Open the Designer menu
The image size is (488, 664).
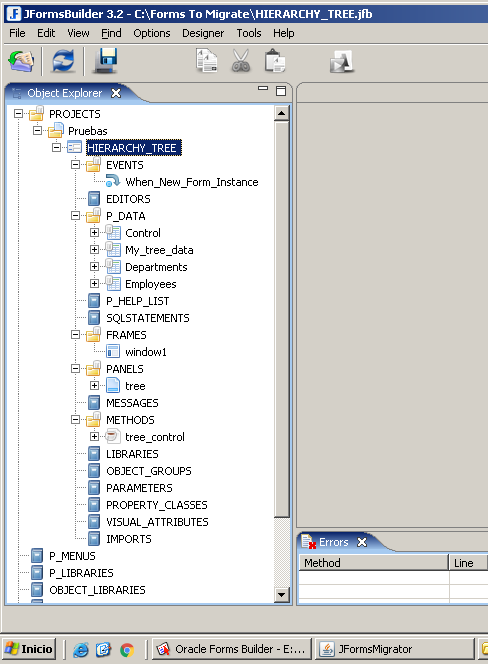[203, 33]
